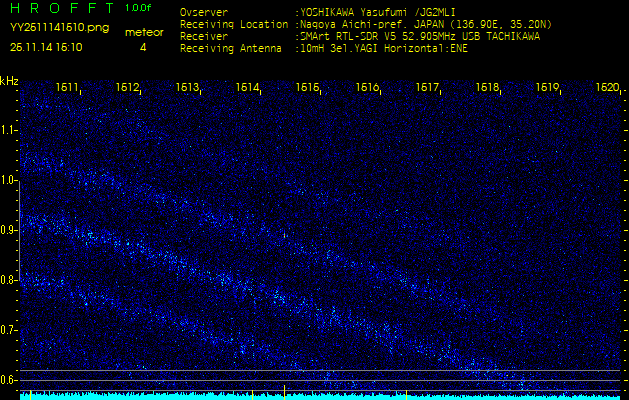Image resolution: width=629 pixels, height=400 pixels.
Task: Click the 1516 time marker
Action: 367,87
